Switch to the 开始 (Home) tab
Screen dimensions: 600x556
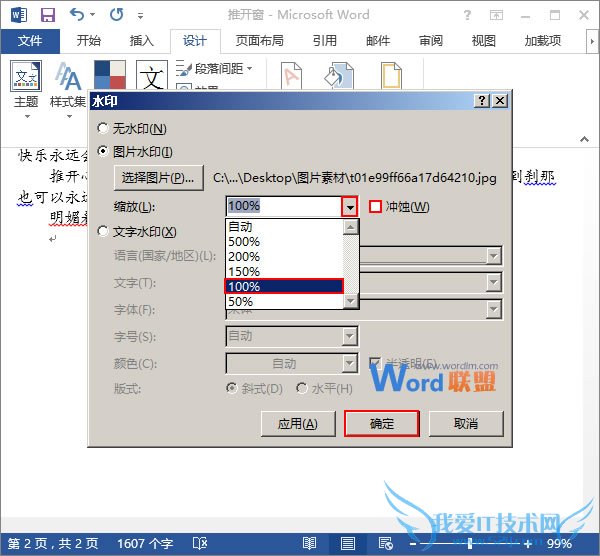click(x=89, y=41)
